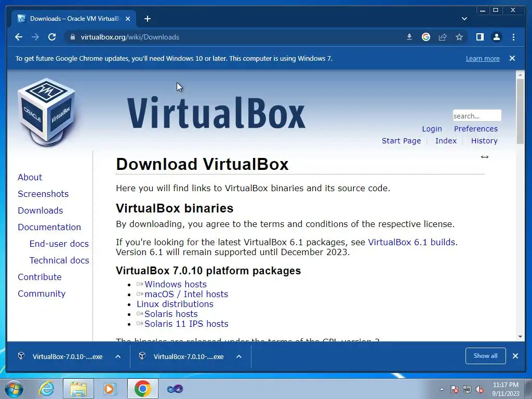Go to Start Page
Image resolution: width=532 pixels, height=399 pixels.
point(401,141)
